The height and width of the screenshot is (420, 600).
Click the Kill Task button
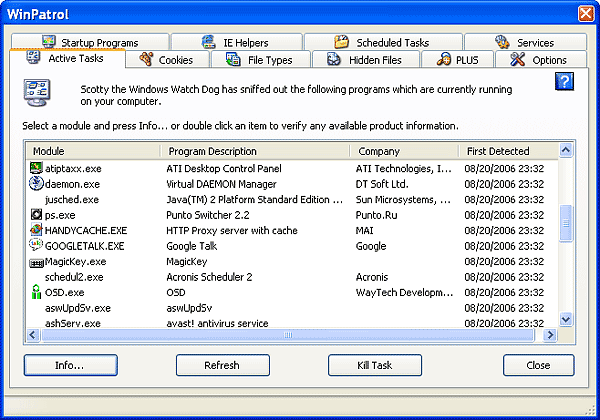(375, 365)
